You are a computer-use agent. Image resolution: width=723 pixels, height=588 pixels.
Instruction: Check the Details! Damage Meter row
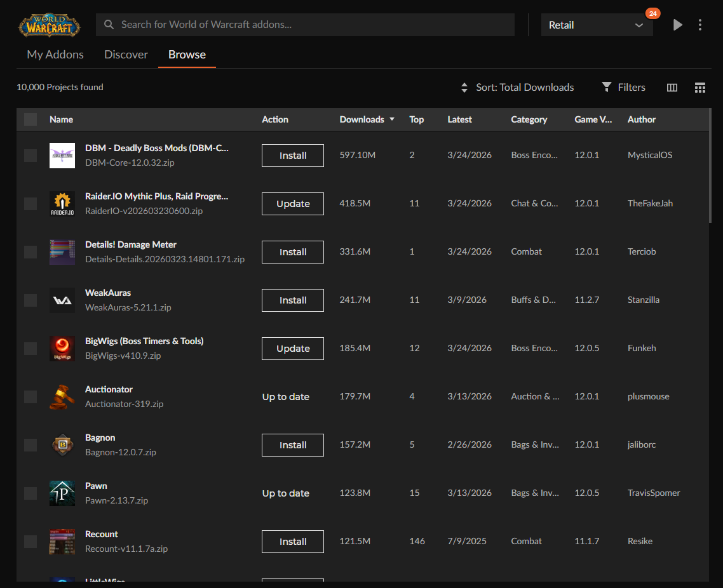[x=30, y=252]
